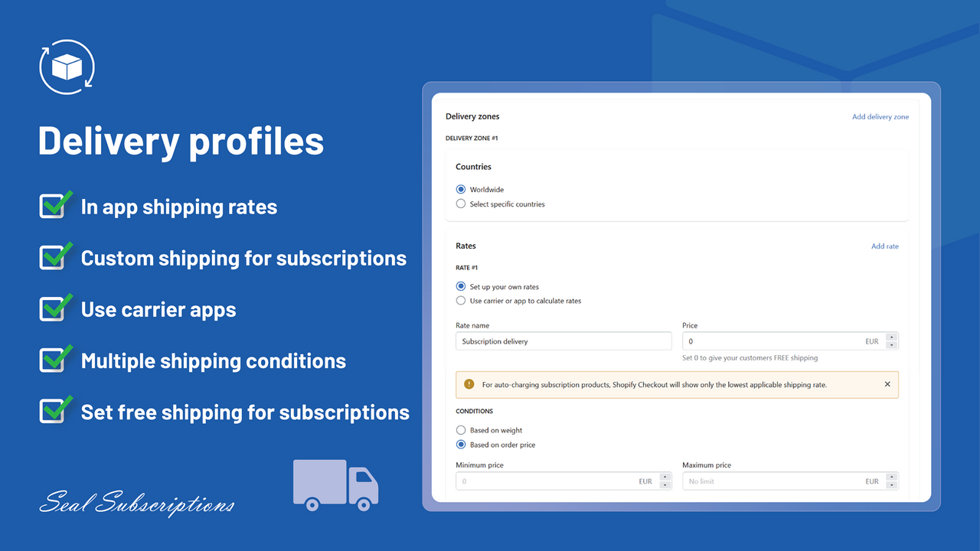Click checkmark beside In app shipping rates
The image size is (980, 551).
point(55,205)
